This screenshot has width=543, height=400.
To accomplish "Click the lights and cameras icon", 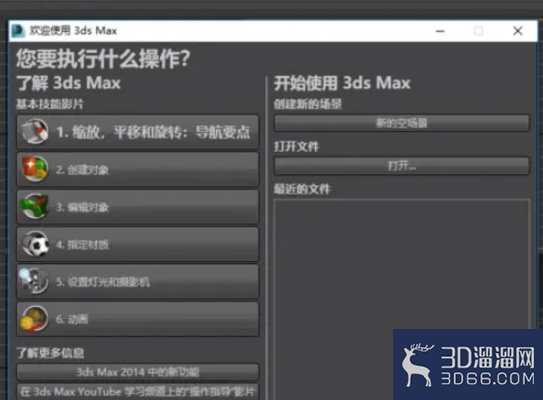I will 34,281.
